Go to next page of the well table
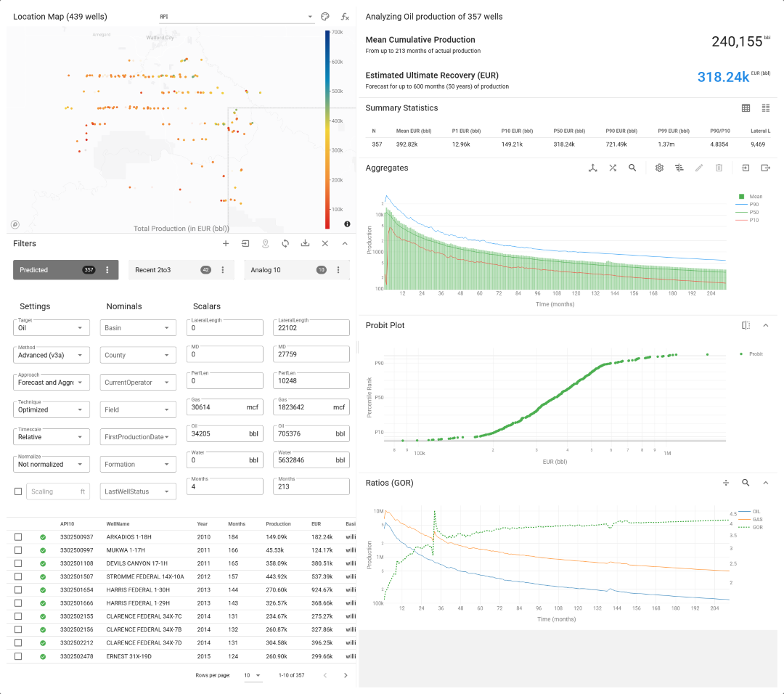The height and width of the screenshot is (694, 784). click(x=345, y=674)
